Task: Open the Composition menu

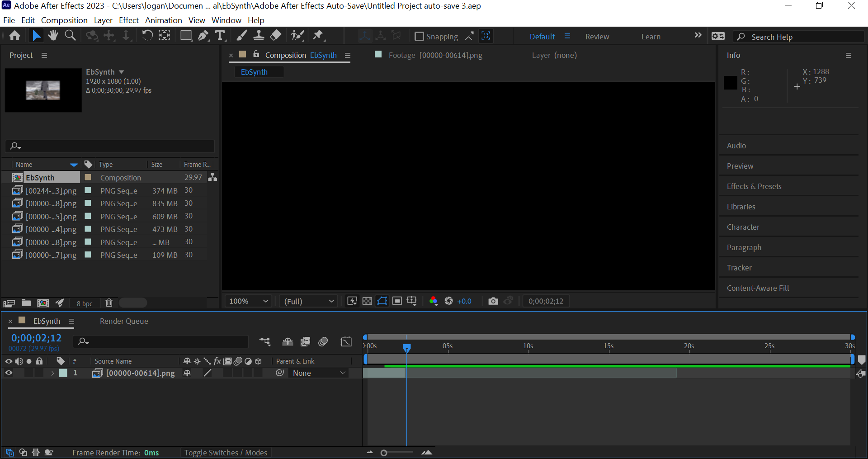Action: click(x=64, y=20)
